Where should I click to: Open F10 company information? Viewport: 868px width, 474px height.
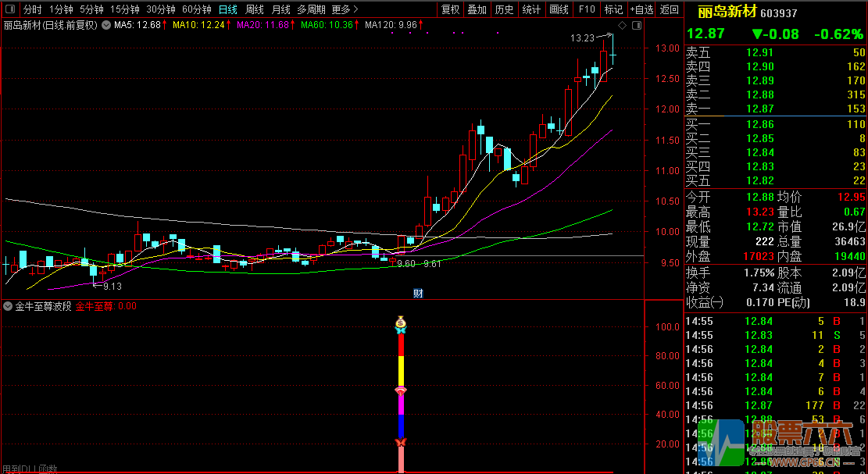pos(586,9)
